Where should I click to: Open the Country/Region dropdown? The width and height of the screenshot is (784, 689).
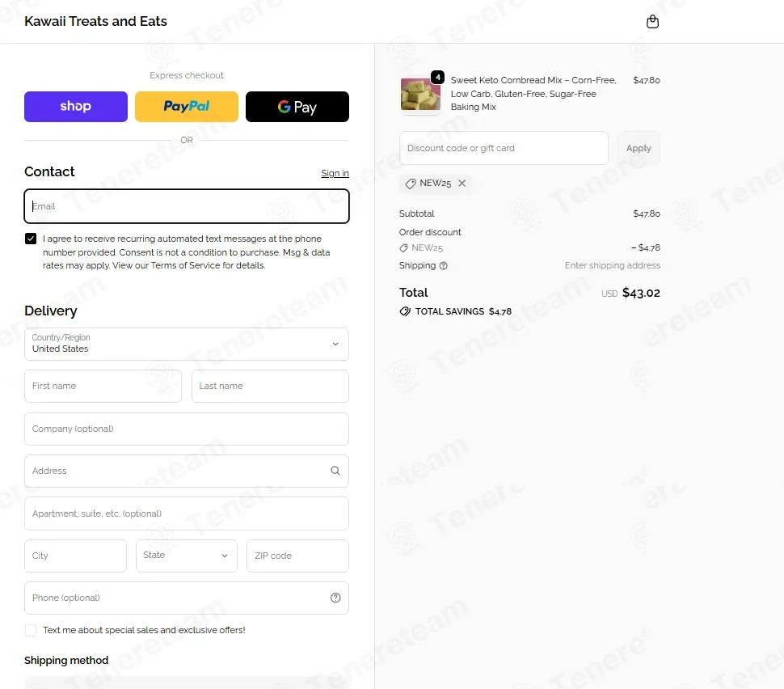coord(187,344)
